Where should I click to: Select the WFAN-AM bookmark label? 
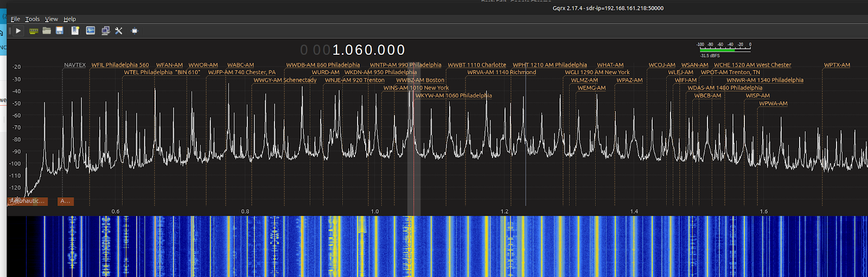169,65
